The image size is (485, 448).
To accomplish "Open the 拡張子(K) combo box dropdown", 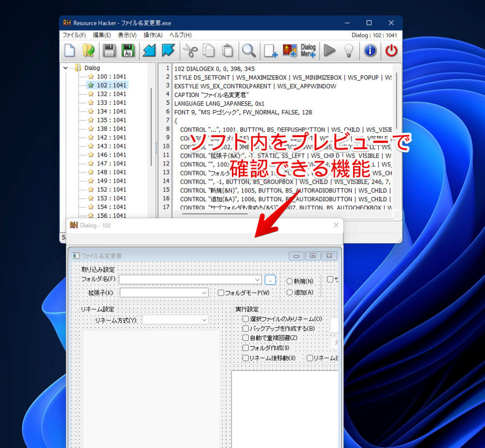I will (204, 292).
